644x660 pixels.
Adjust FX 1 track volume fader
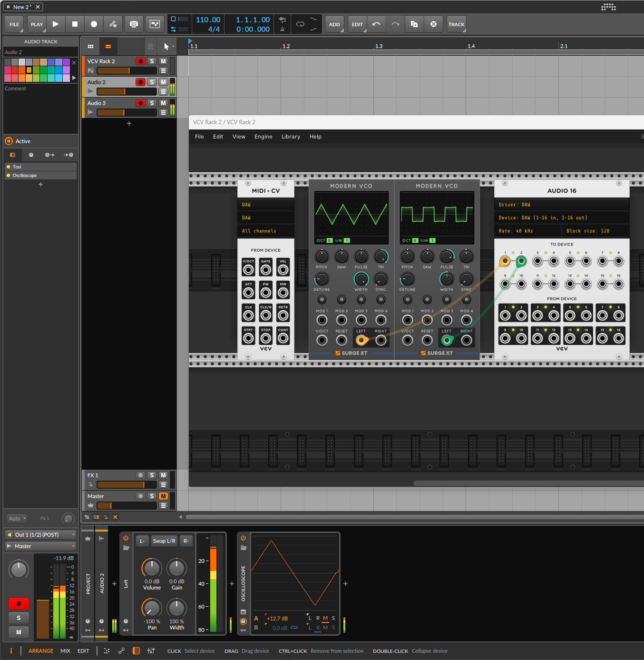tap(127, 484)
